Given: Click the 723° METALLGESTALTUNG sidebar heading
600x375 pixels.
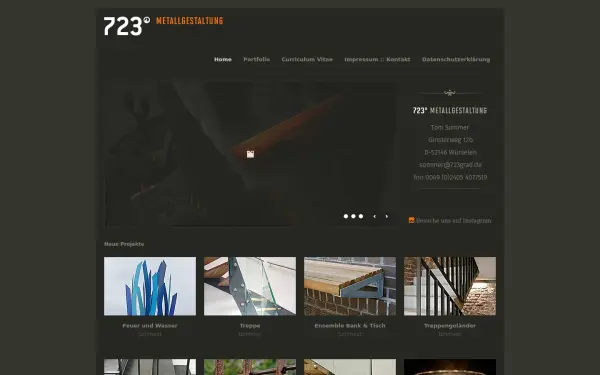Looking at the screenshot, I should click(x=450, y=111).
